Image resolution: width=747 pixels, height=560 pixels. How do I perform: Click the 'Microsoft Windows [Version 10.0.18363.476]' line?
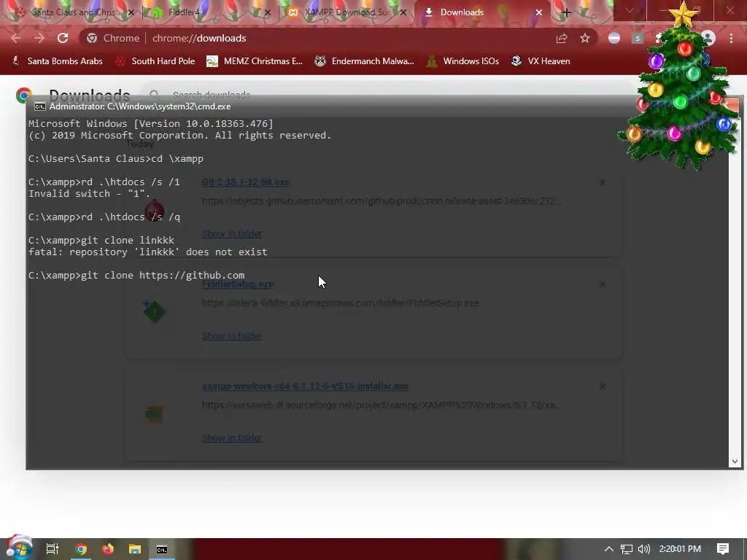pos(150,124)
